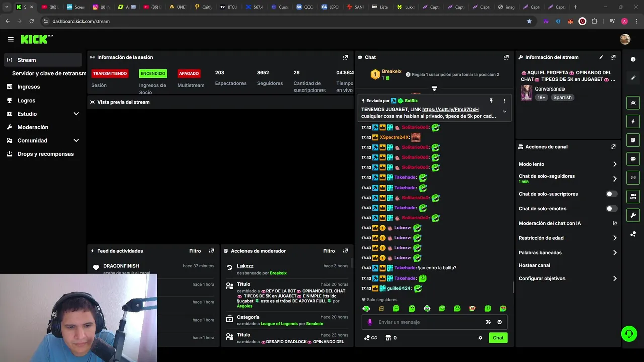Pop out the Feed de actividades panel
The height and width of the screenshot is (362, 644).
click(x=211, y=251)
